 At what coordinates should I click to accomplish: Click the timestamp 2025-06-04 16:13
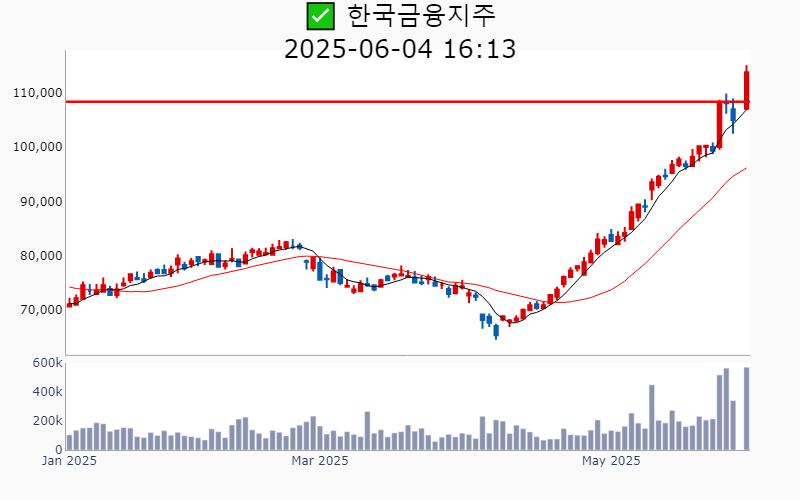[x=400, y=49]
